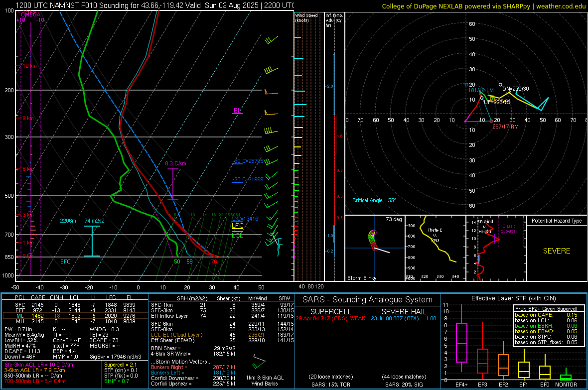
Task: Select the LCL-EL (Cloud Layer) row
Action: [222, 335]
